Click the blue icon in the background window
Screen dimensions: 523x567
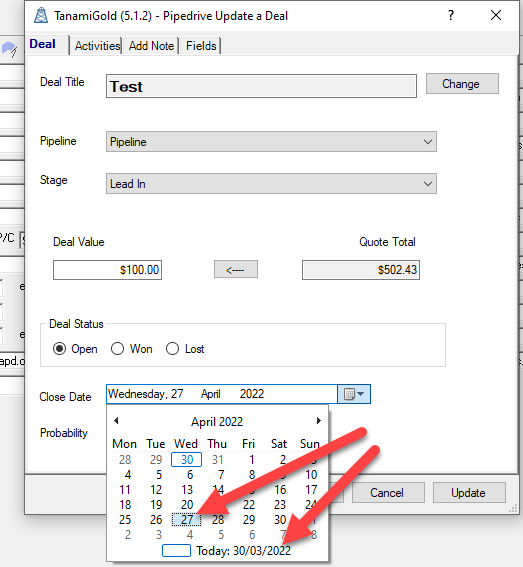[x=9, y=49]
